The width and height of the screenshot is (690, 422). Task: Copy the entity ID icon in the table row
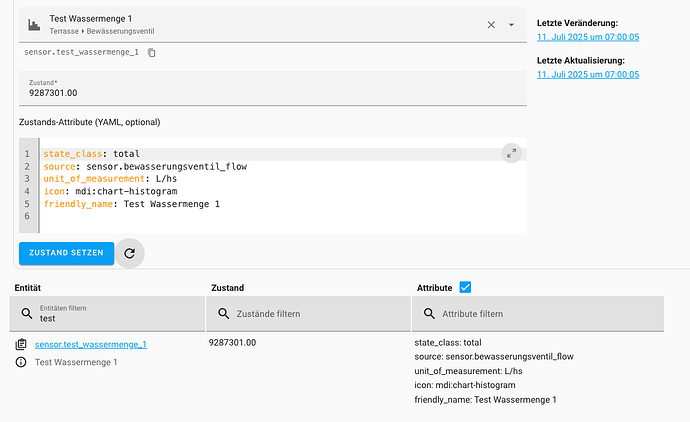(21, 344)
